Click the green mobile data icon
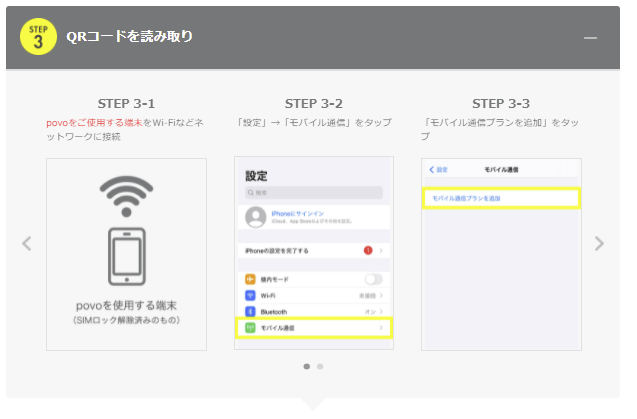Image resolution: width=637 pixels, height=419 pixels. (x=250, y=328)
